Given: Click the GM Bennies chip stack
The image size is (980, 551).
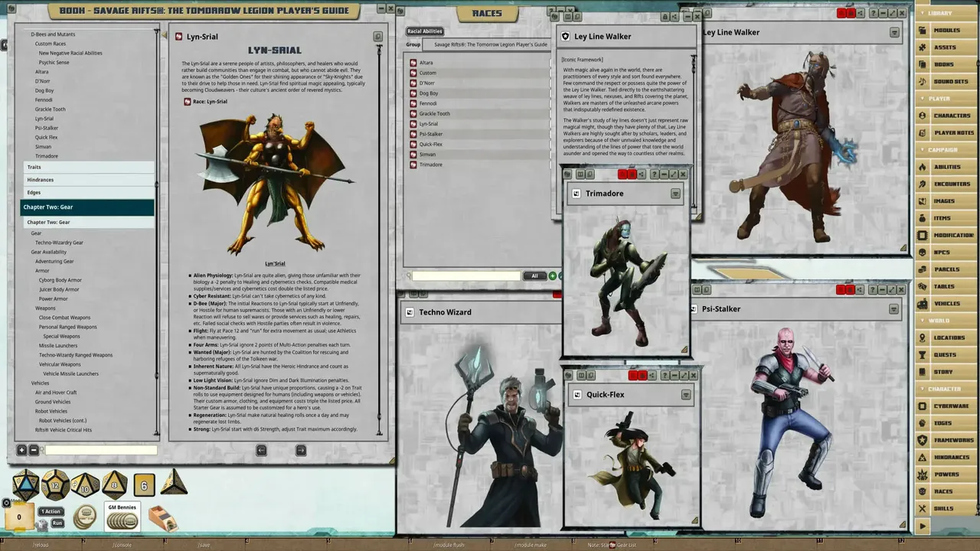Looking at the screenshot, I should (122, 520).
